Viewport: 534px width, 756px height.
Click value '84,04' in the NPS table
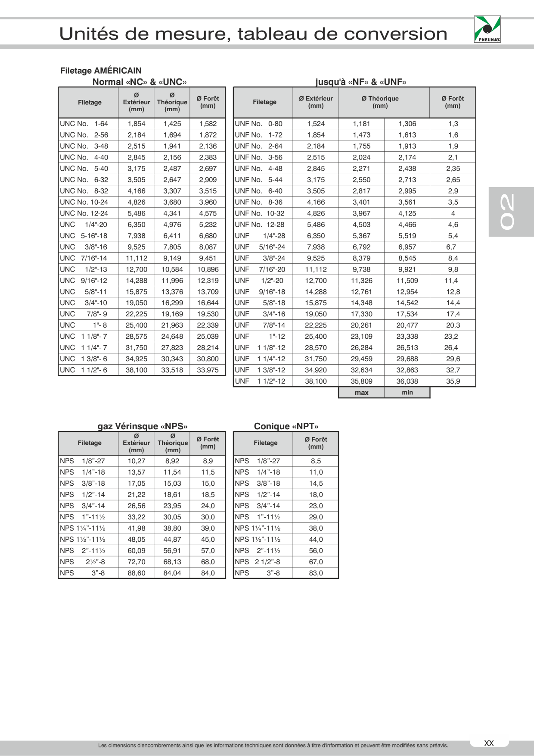tap(172, 573)
